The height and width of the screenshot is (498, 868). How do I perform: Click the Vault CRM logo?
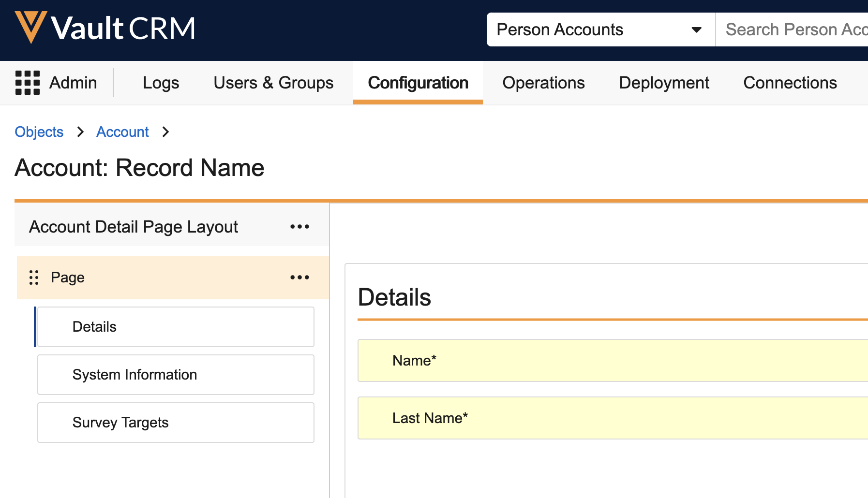[105, 28]
